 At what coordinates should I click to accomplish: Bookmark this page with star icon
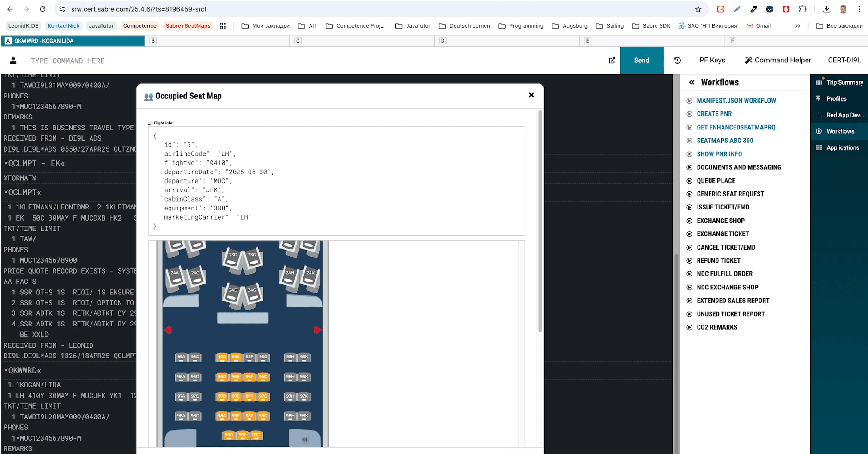point(698,9)
